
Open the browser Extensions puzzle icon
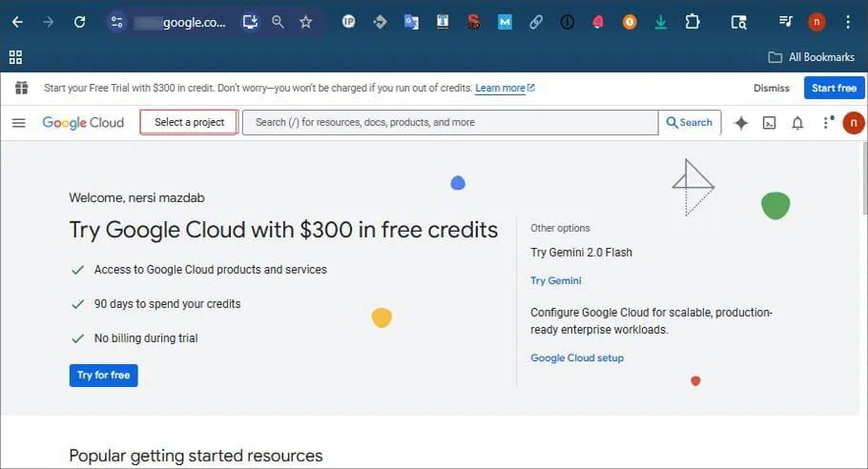(692, 22)
